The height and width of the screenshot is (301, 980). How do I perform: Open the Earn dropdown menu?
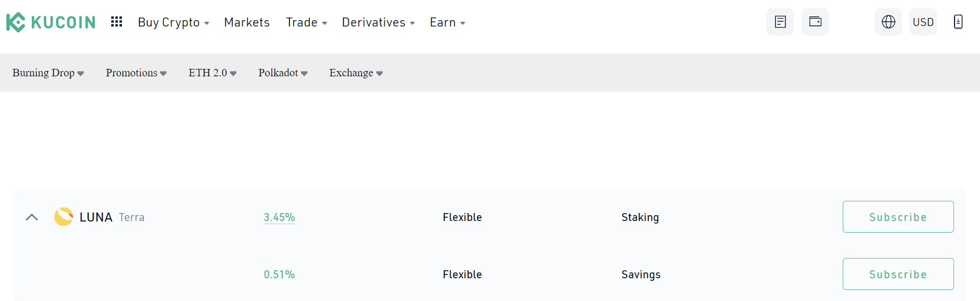point(447,22)
